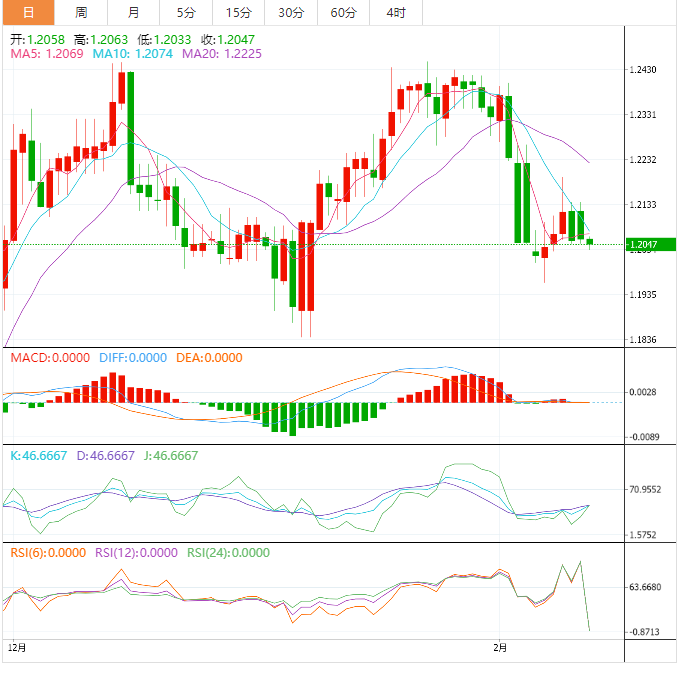
Task: Open the 60分 interval tab
Action: (343, 13)
